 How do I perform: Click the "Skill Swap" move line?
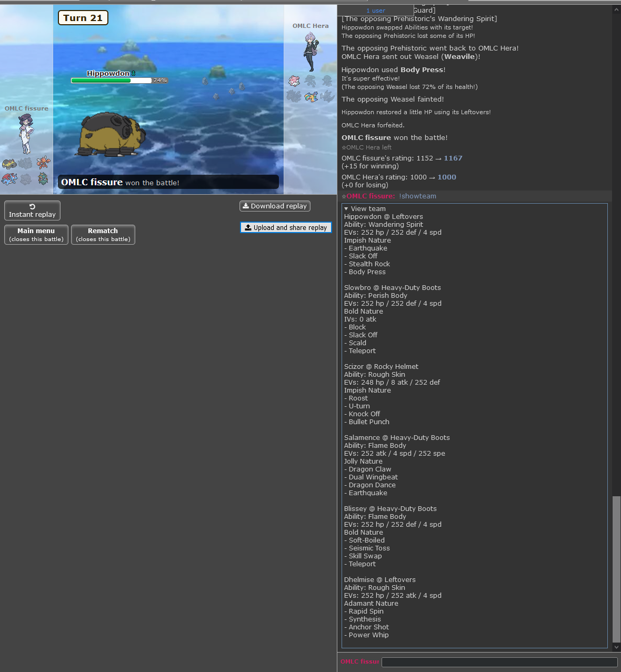point(363,556)
